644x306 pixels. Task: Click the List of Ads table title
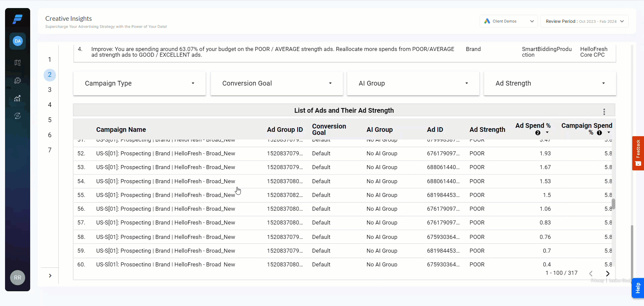(x=344, y=110)
